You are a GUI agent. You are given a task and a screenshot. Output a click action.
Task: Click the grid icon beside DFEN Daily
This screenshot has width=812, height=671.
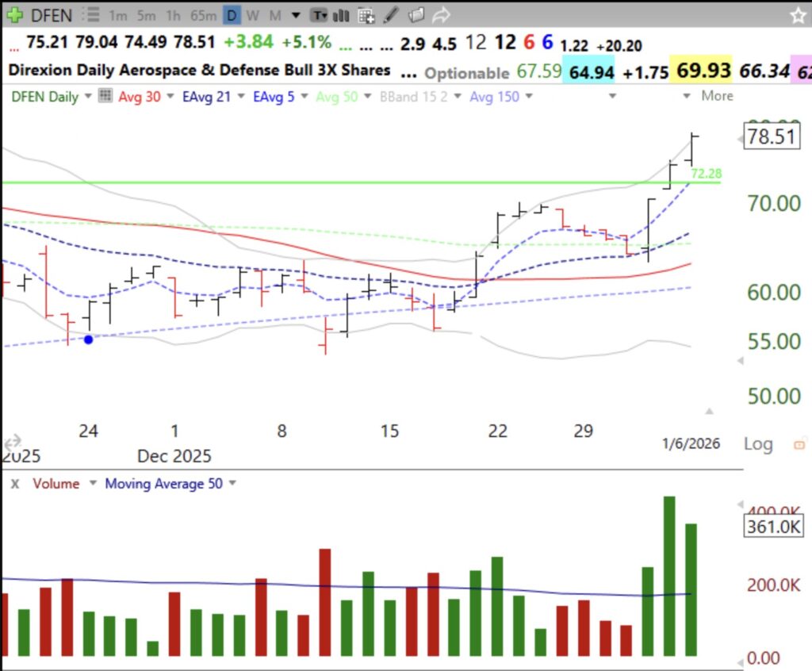(x=105, y=95)
